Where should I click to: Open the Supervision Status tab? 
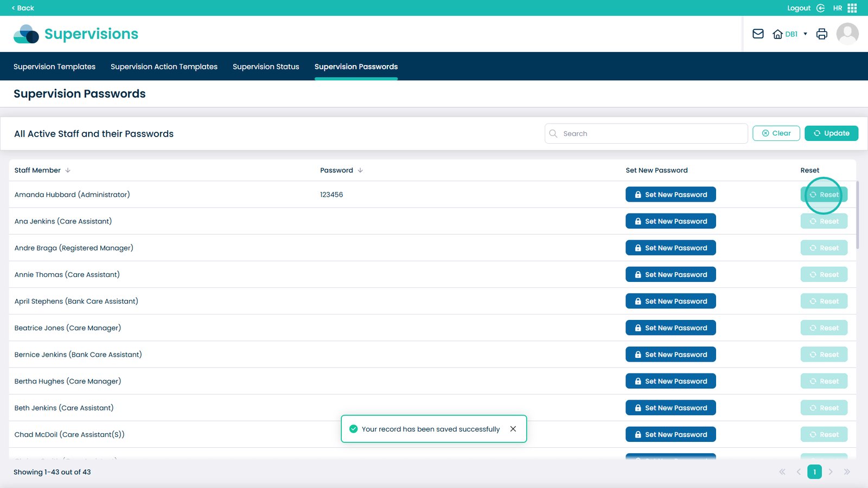(266, 67)
